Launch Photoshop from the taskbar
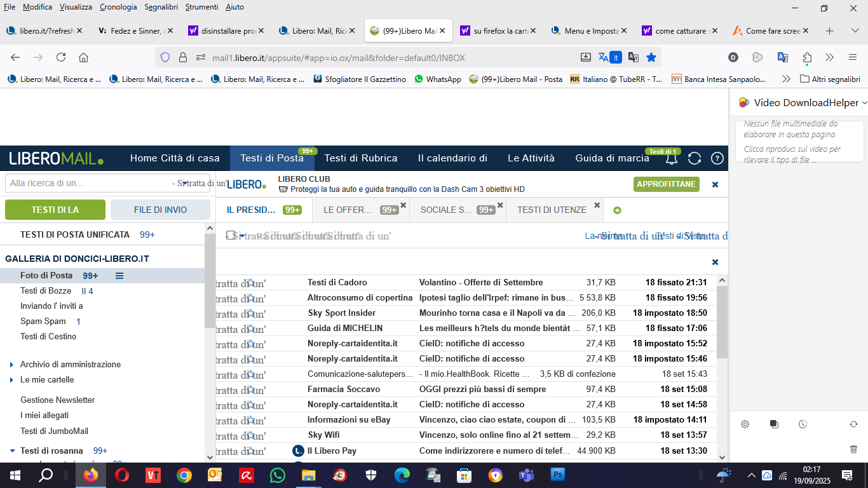868x488 pixels. point(559,475)
